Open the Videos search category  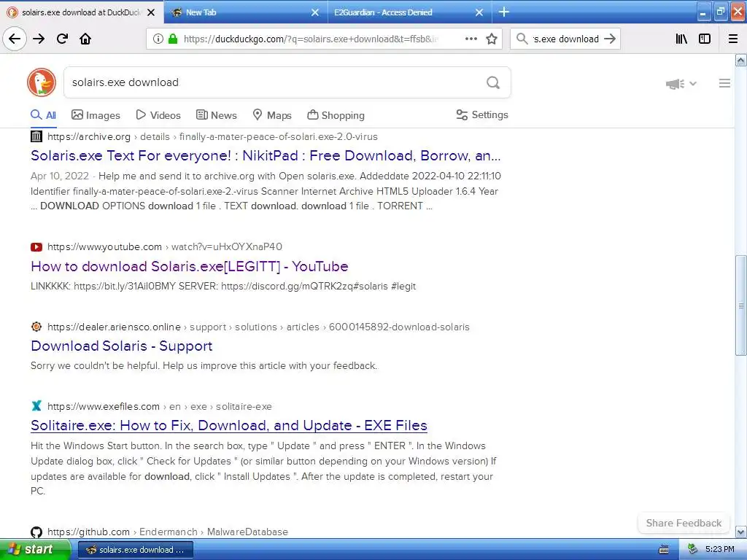coord(158,115)
